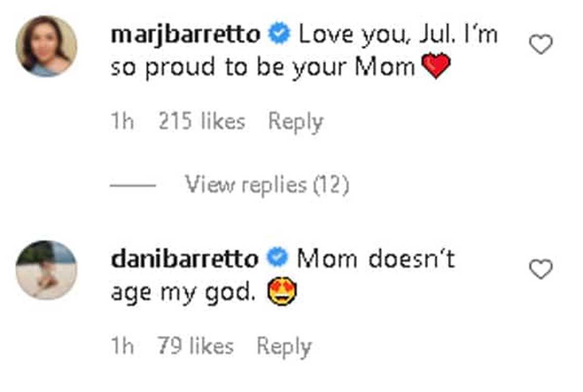
Task: Open the danibarretto username link
Action: click(184, 258)
